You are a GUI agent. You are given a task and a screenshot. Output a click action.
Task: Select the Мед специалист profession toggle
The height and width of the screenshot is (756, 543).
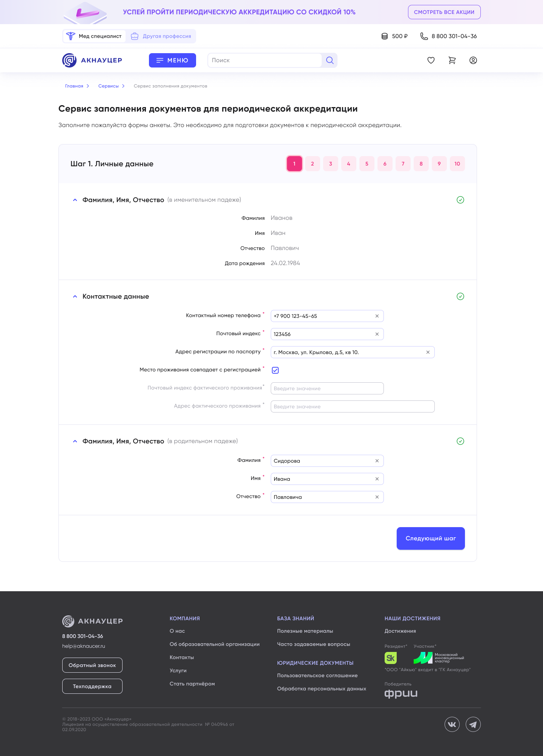point(94,36)
